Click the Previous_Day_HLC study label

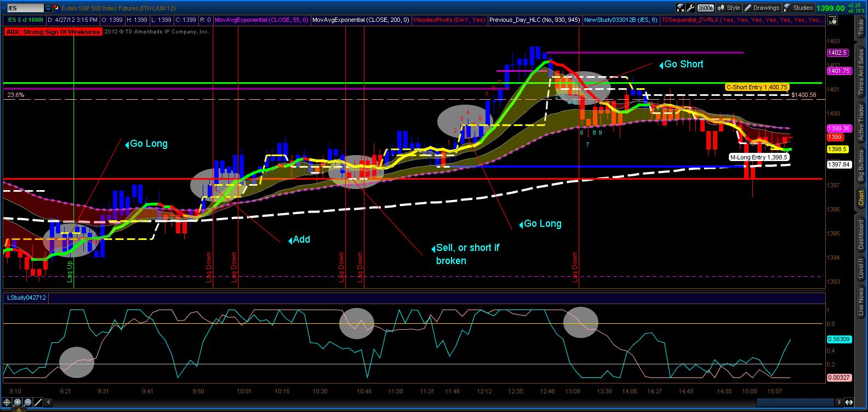click(x=534, y=20)
